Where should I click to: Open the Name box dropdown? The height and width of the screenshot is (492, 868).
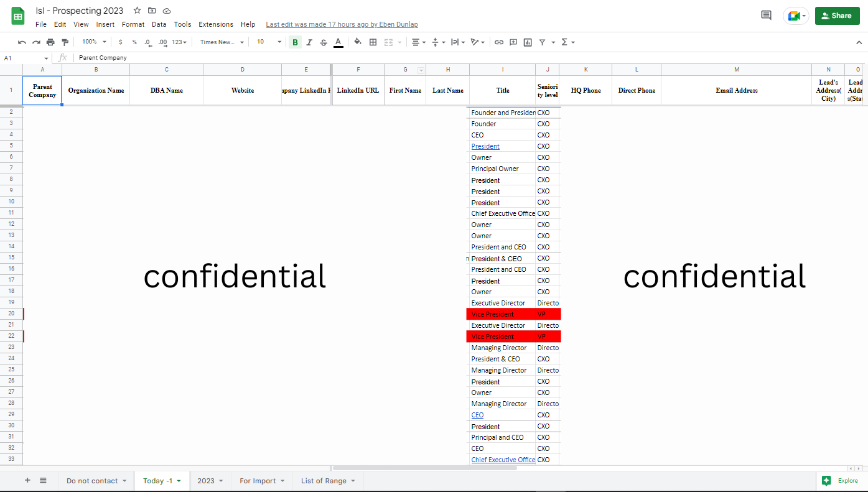[46, 58]
